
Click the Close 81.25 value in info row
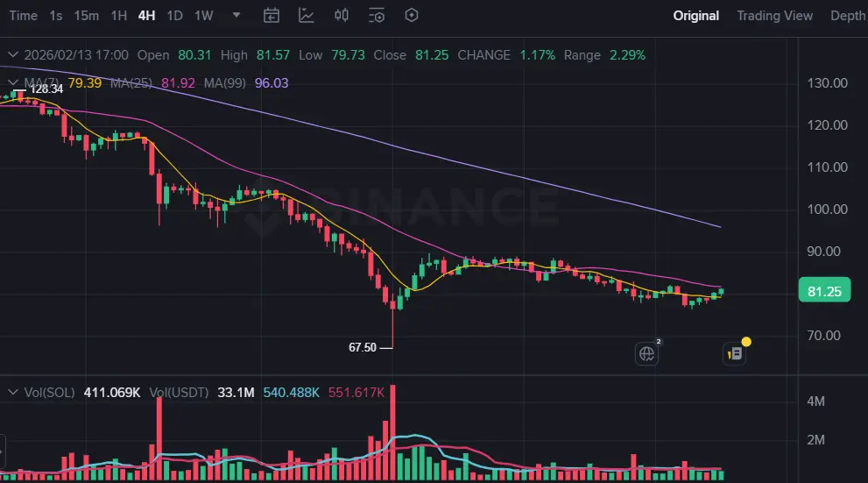click(x=432, y=55)
